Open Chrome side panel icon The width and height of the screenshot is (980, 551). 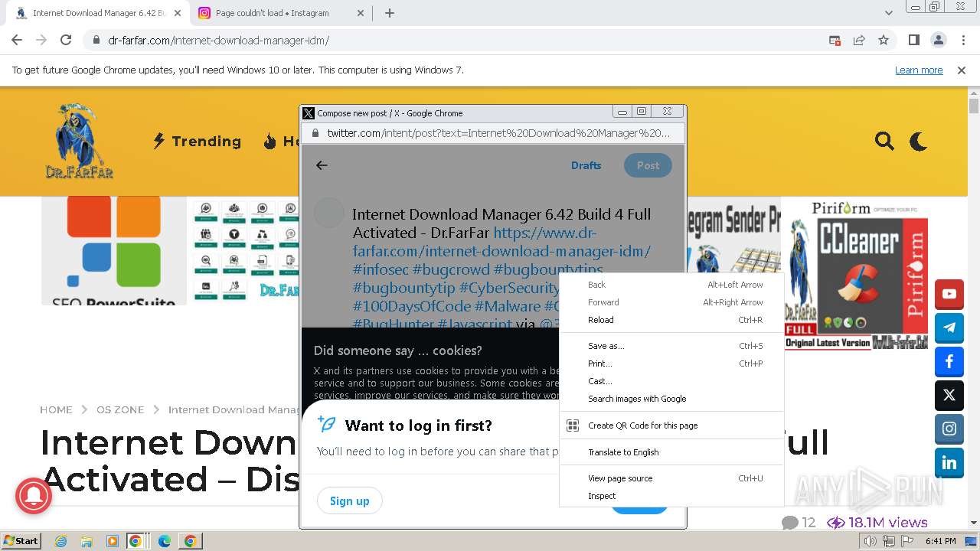[x=913, y=41]
